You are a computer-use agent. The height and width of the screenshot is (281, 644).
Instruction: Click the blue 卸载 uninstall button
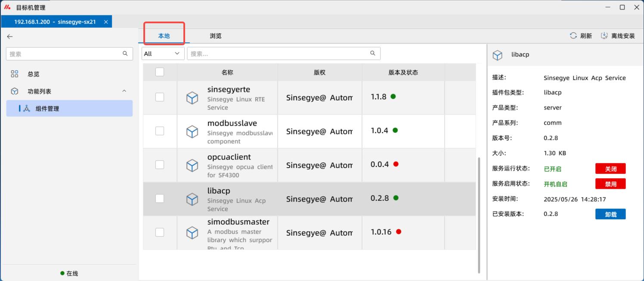[x=610, y=214]
